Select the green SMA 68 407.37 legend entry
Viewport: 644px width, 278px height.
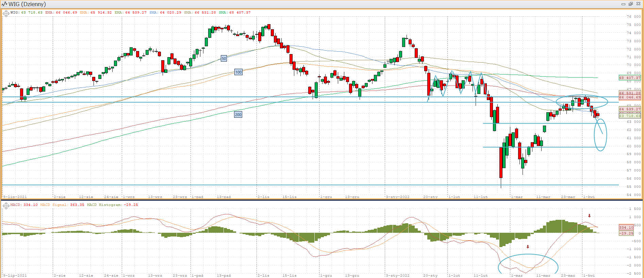pyautogui.click(x=234, y=13)
